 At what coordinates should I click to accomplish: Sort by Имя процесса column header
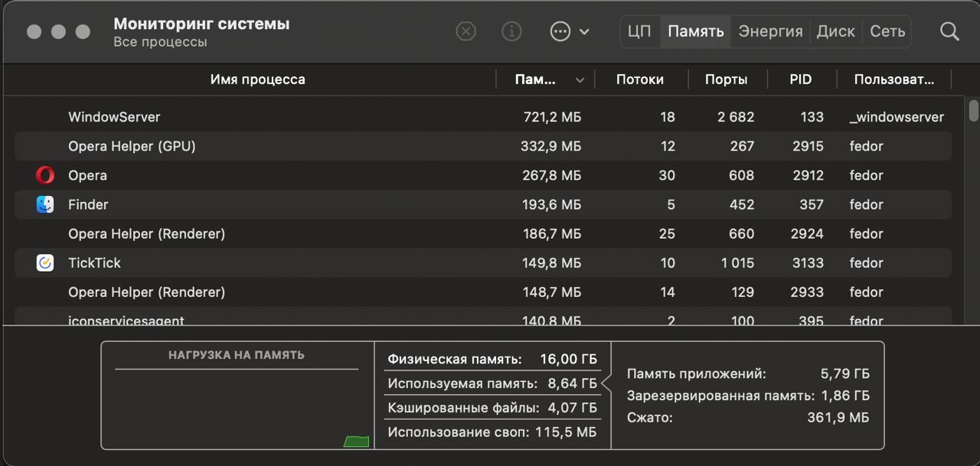pos(257,80)
